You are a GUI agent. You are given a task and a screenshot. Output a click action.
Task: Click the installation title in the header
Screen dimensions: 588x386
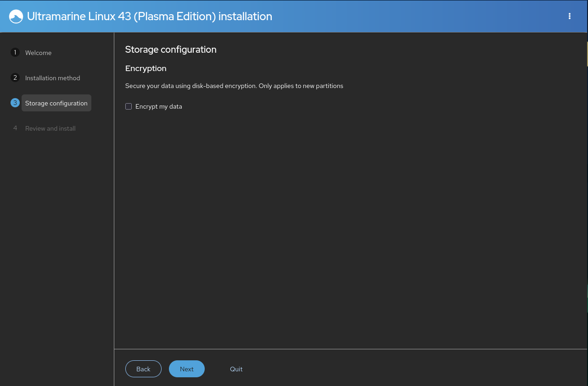(150, 17)
